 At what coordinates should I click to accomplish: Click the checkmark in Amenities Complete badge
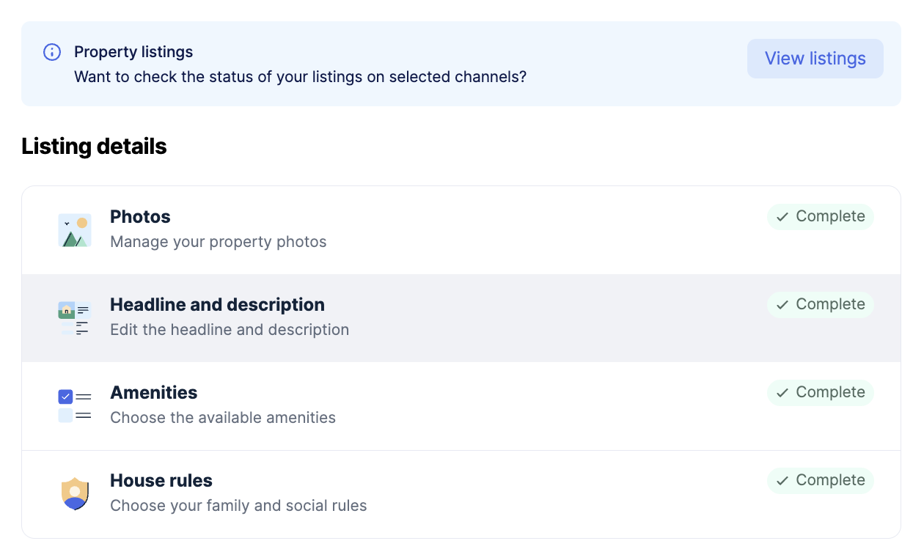(782, 393)
